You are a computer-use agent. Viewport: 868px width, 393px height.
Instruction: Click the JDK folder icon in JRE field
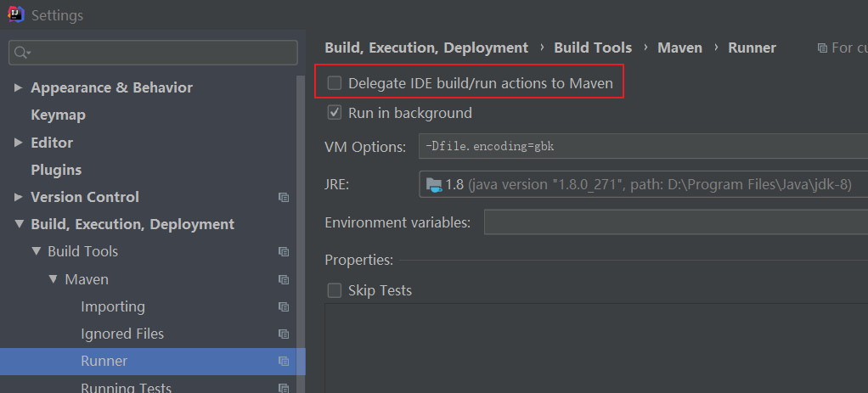pyautogui.click(x=433, y=184)
